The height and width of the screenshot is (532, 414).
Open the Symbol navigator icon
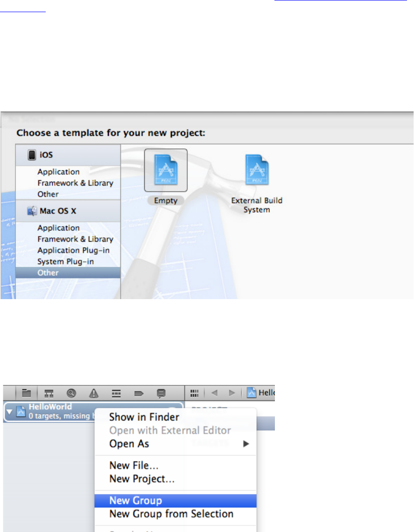click(x=49, y=393)
